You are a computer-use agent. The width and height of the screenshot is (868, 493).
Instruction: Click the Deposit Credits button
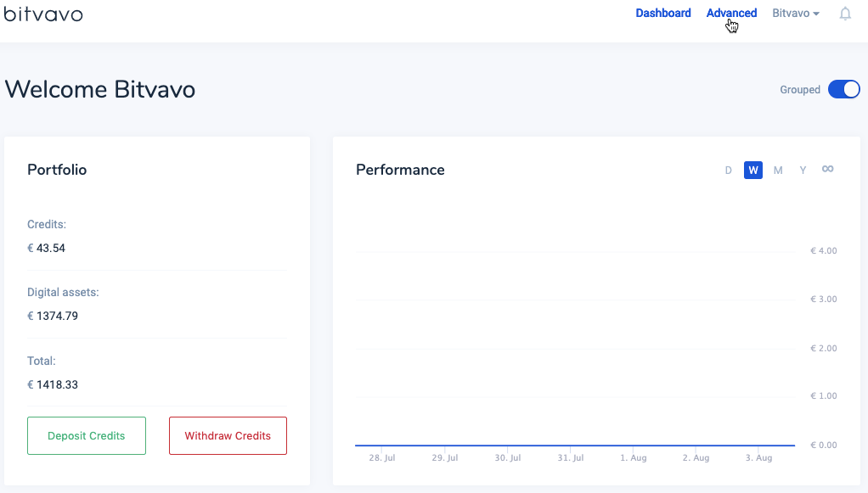(87, 435)
